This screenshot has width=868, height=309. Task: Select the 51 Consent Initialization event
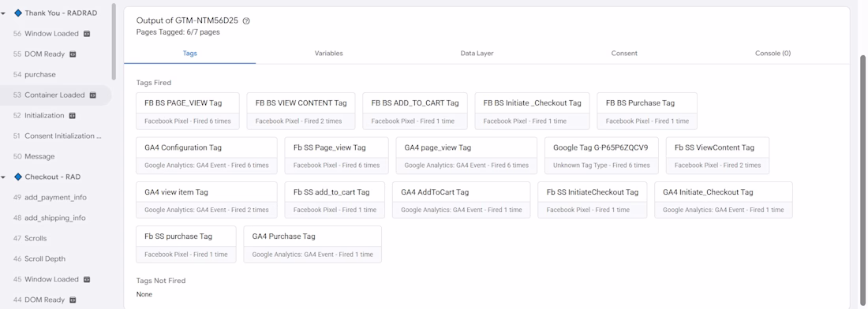[x=55, y=136]
